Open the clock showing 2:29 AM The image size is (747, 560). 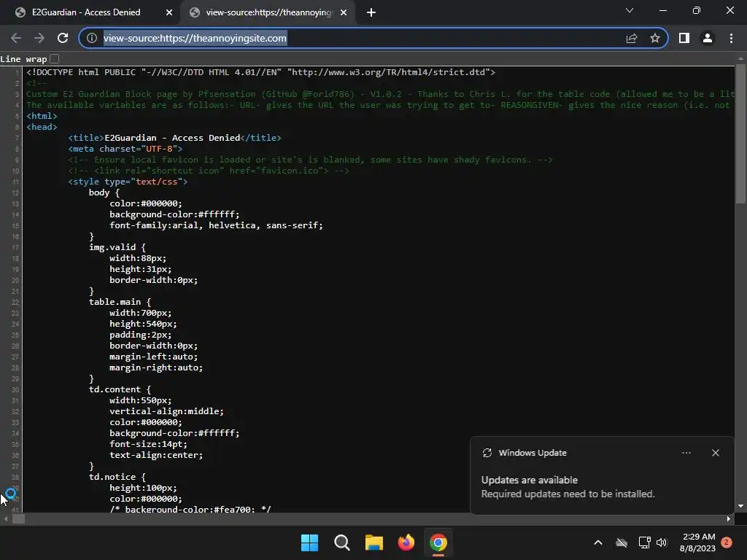[697, 542]
